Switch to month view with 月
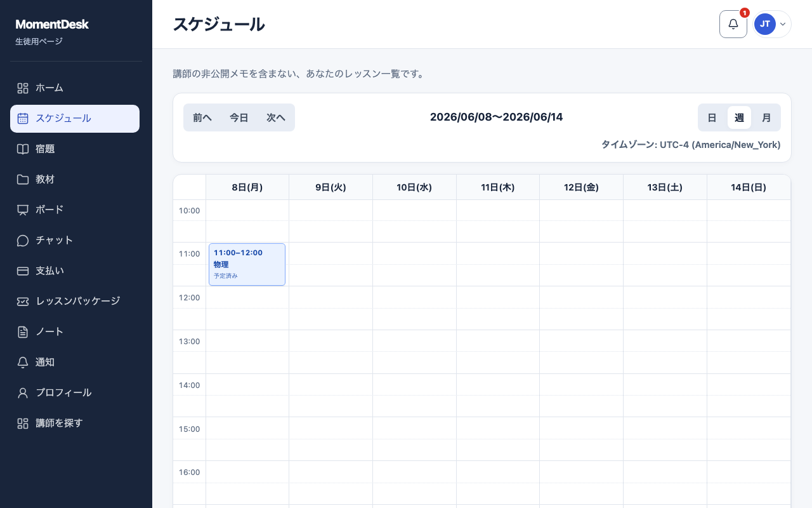812x508 pixels. [766, 117]
